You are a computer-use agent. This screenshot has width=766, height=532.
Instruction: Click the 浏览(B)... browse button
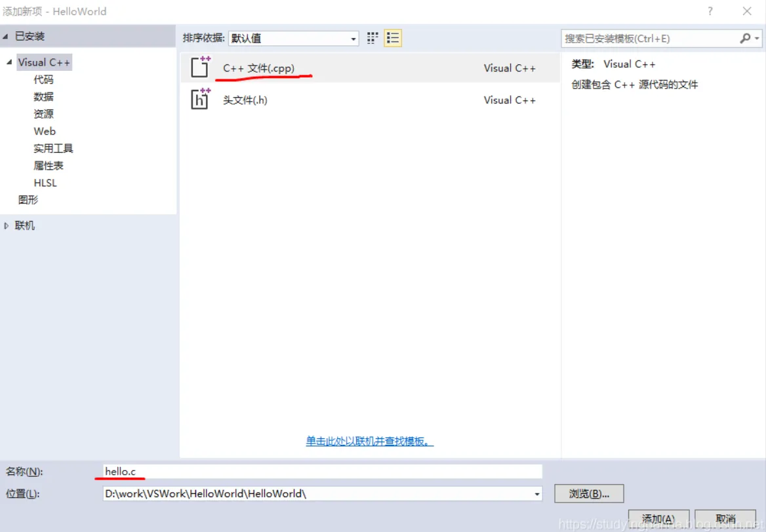[x=589, y=493]
